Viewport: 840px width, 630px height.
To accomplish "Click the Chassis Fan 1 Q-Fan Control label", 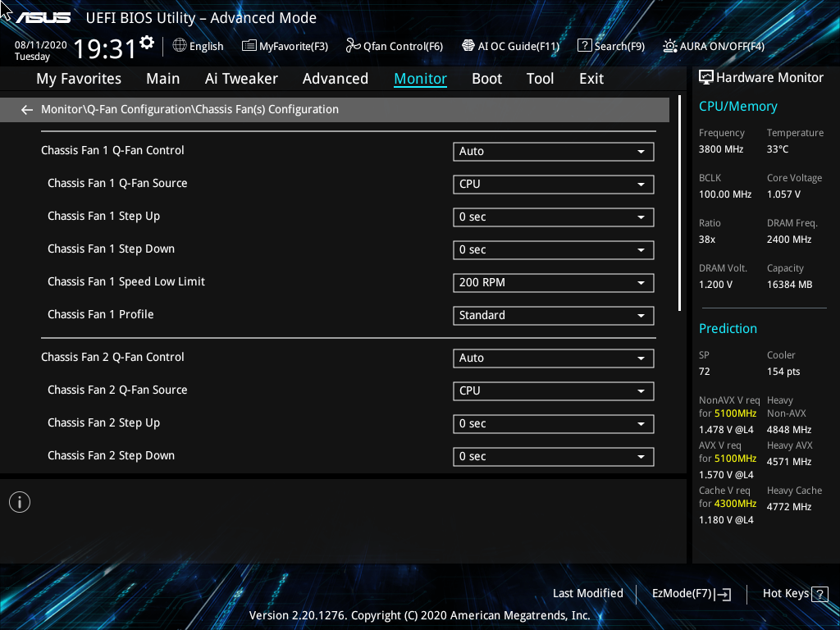I will pos(112,151).
